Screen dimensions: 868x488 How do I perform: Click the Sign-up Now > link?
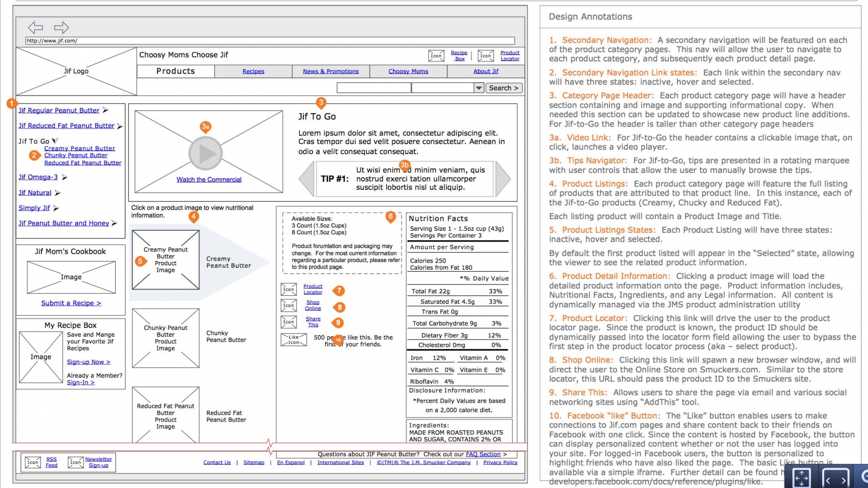pyautogui.click(x=88, y=362)
